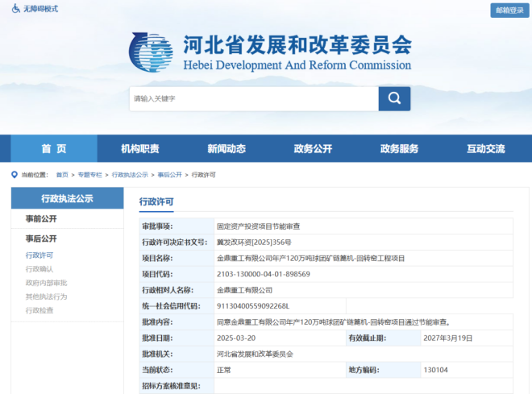
Task: Select 政务公开 in the main navigation
Action: click(x=313, y=148)
